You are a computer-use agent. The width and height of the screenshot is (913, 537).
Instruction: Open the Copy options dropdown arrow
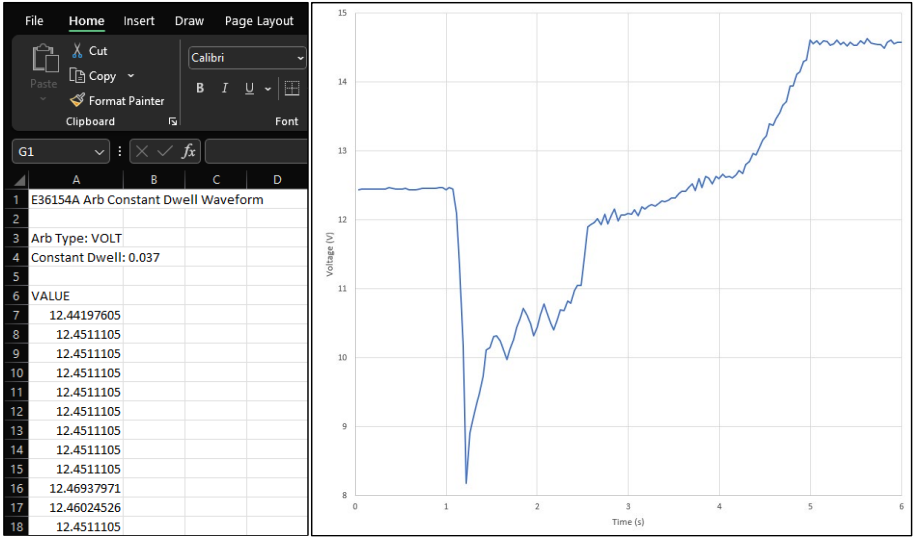(x=130, y=76)
